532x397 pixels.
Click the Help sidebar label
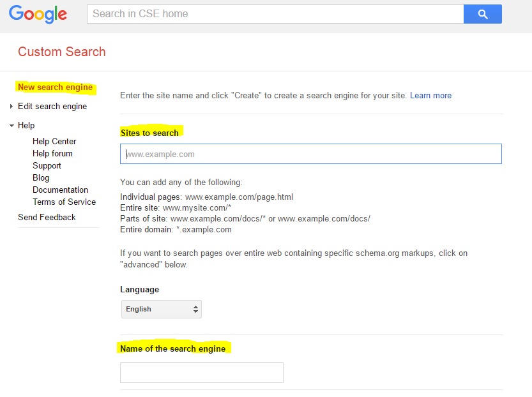26,126
